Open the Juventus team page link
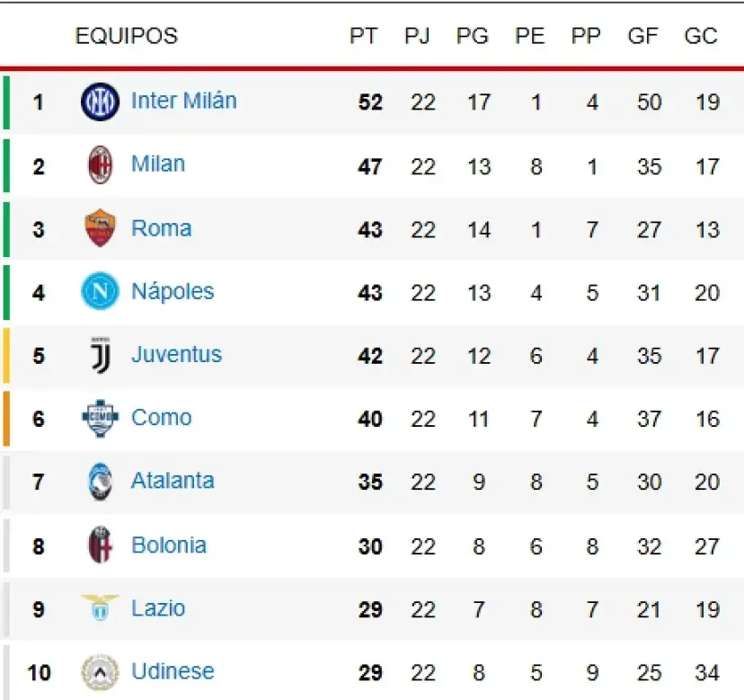The image size is (744, 700). pyautogui.click(x=176, y=354)
